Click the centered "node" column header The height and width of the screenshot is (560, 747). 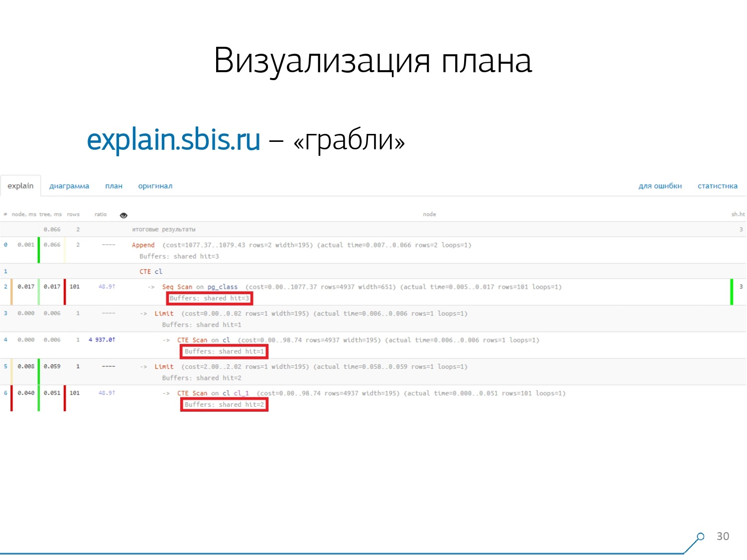(429, 215)
